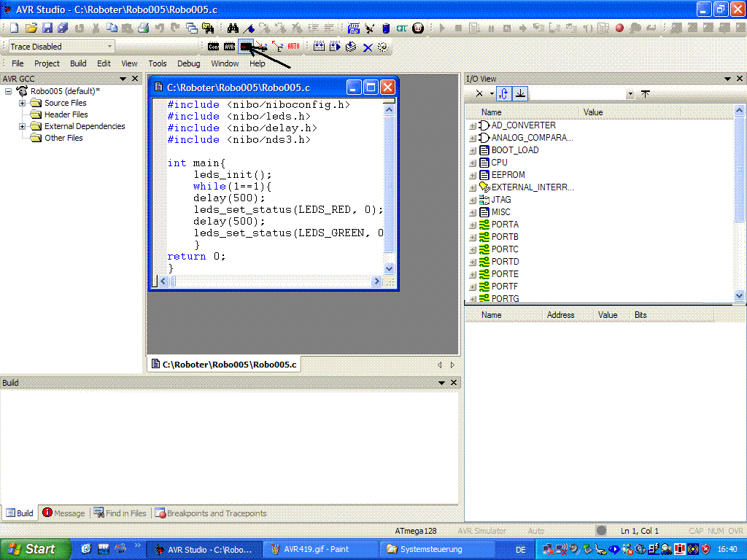Click the Build project toolbar icon
The height and width of the screenshot is (560, 747).
pyautogui.click(x=319, y=46)
